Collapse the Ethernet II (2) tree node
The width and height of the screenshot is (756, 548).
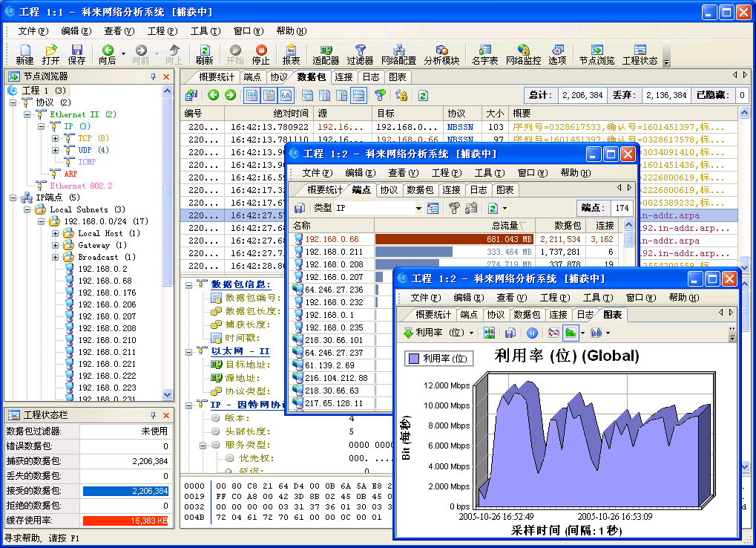tap(27, 114)
